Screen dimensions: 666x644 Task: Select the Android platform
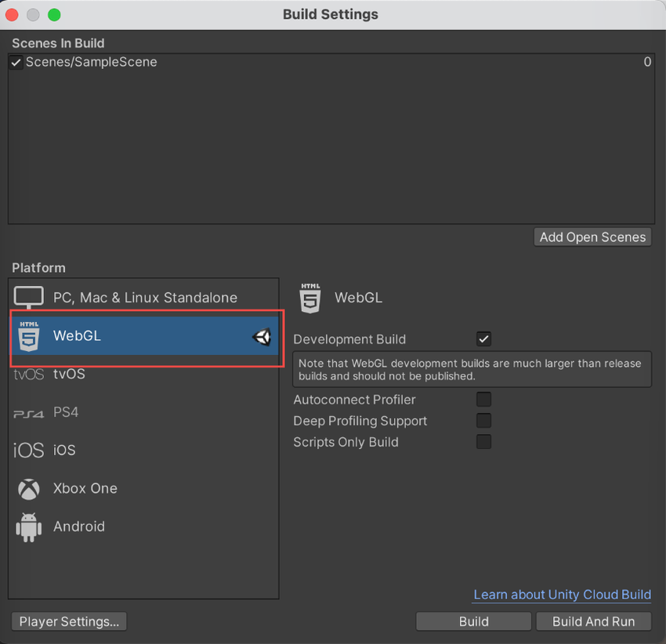(143, 526)
